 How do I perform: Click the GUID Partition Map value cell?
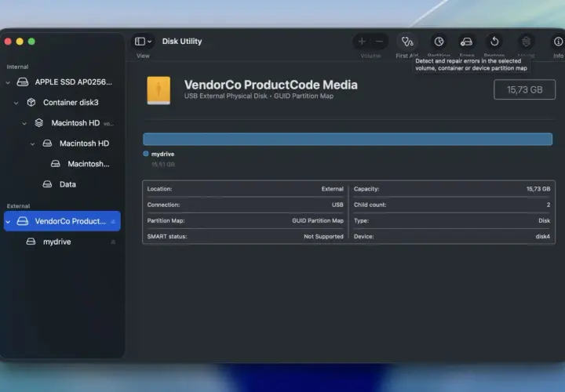pyautogui.click(x=318, y=220)
